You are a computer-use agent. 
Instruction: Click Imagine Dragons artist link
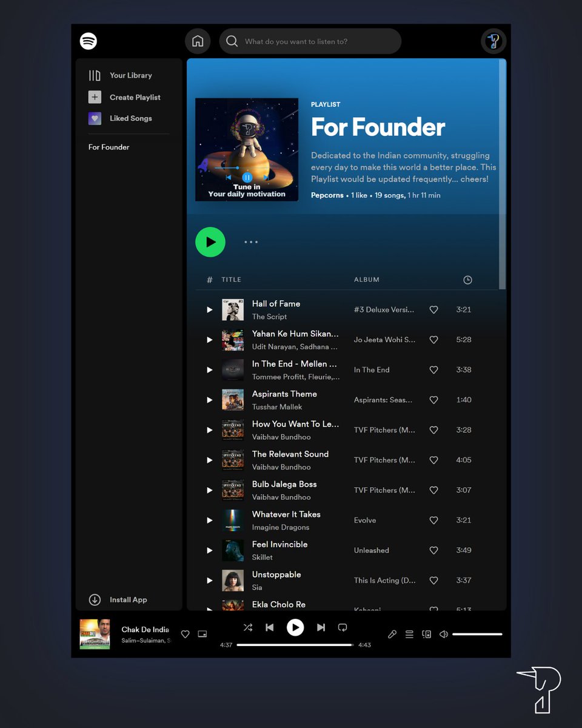(x=281, y=527)
